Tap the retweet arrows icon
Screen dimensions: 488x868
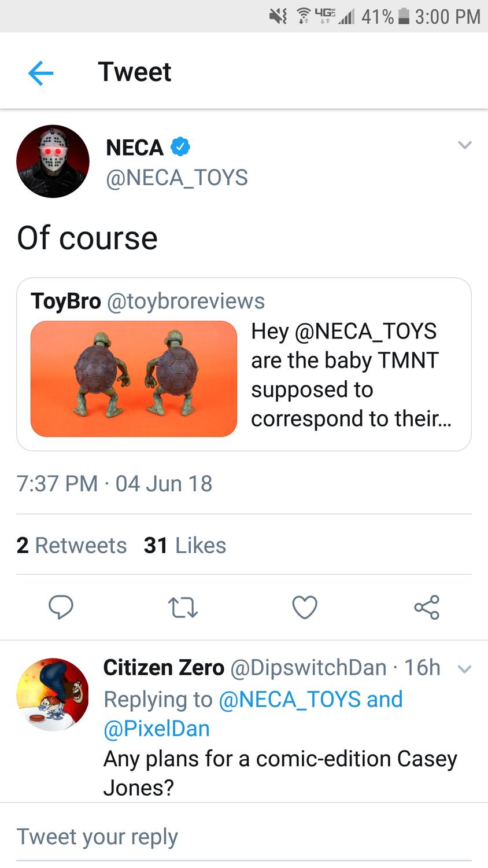(x=183, y=608)
